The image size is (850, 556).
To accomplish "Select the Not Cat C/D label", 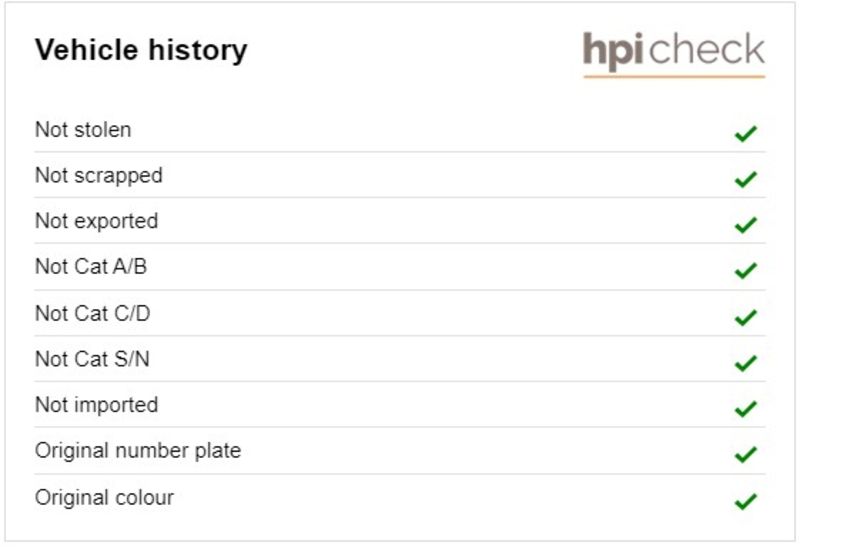I will click(x=93, y=314).
